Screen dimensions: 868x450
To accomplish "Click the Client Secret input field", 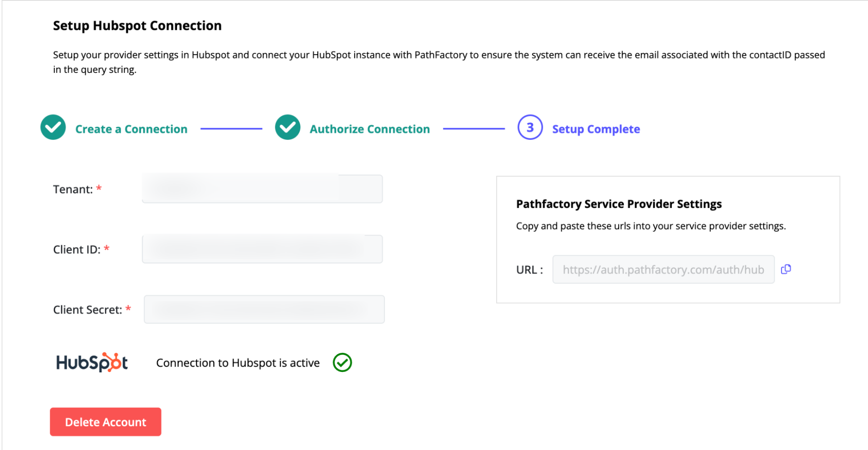I will click(264, 309).
